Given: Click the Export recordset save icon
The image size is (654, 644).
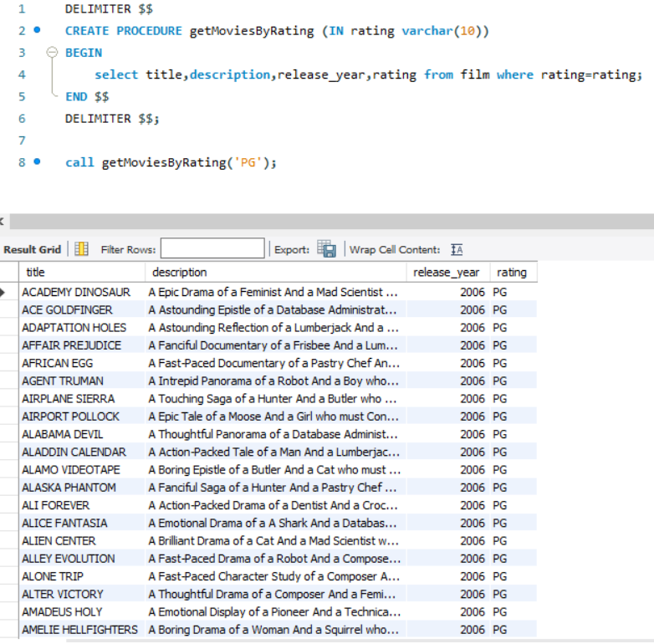Looking at the screenshot, I should click(x=327, y=249).
